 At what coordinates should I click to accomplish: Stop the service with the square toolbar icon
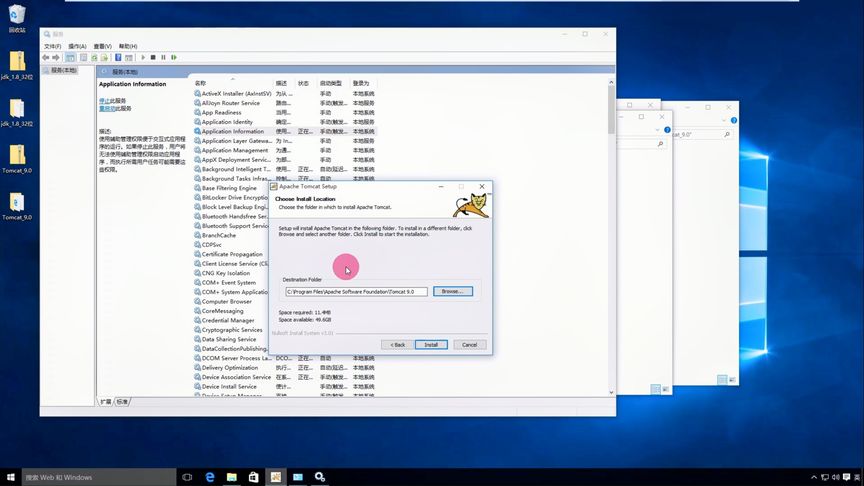153,57
